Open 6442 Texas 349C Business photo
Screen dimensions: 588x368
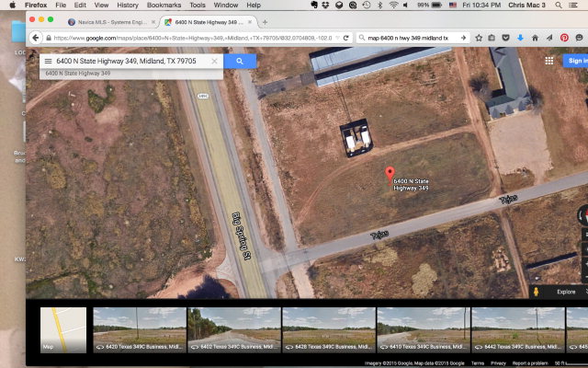(518, 330)
